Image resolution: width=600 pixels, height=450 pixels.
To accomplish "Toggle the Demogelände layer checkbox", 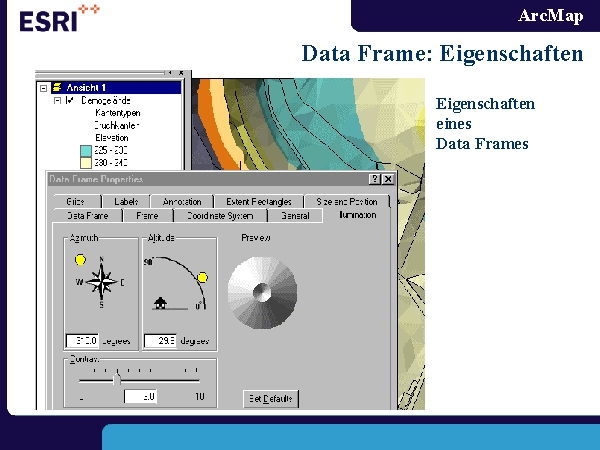I will click(x=69, y=101).
